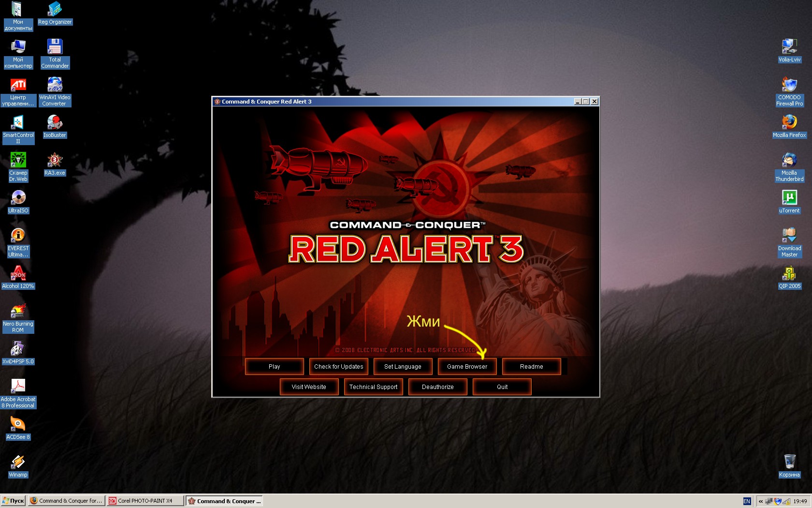The image size is (812, 508).
Task: Select the Winamp desktop shortcut
Action: point(18,466)
